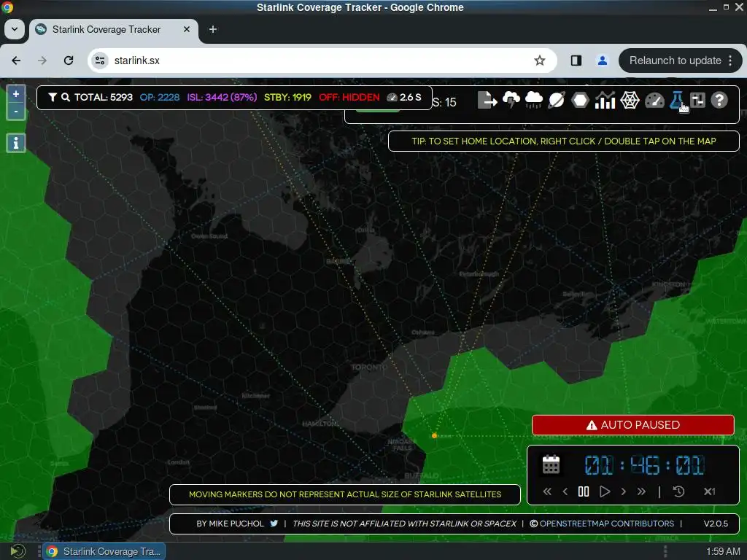This screenshot has width=747, height=560.
Task: Click the blue lab flask icon
Action: (677, 100)
